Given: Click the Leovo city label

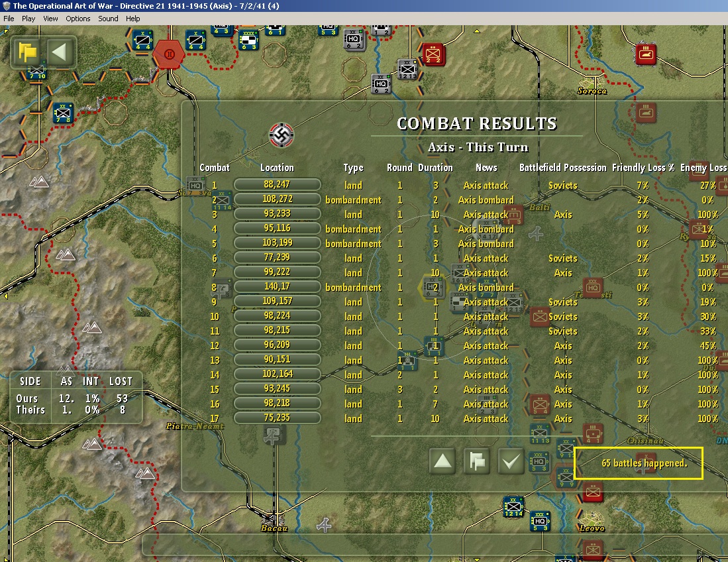Looking at the screenshot, I should (592, 528).
